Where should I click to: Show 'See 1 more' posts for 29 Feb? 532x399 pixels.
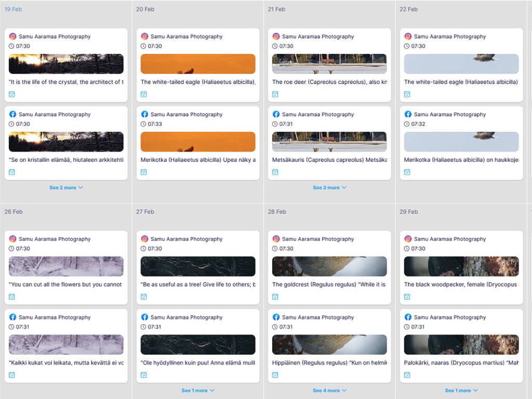click(x=461, y=390)
